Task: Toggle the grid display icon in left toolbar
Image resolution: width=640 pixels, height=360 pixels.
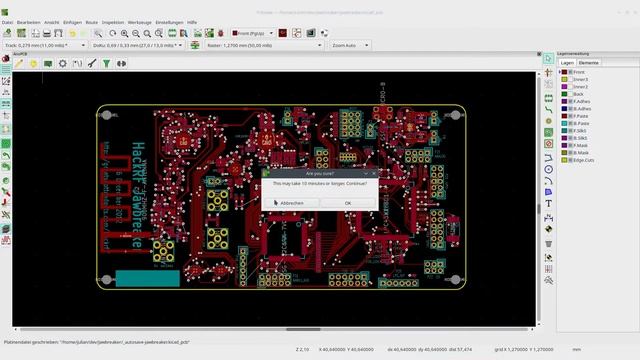Action: pyautogui.click(x=6, y=70)
